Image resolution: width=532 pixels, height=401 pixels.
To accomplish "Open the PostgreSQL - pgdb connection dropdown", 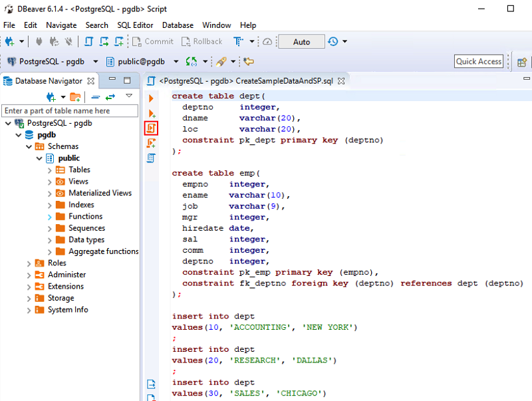I will tap(96, 61).
